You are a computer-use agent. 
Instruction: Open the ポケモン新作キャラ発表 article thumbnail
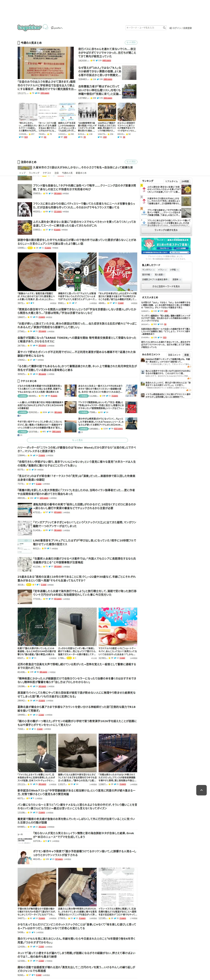24,857
